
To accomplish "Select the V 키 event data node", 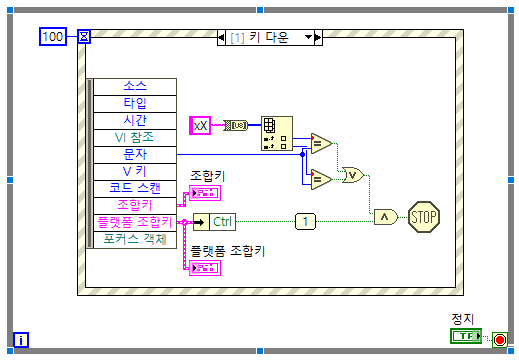I will coord(135,172).
